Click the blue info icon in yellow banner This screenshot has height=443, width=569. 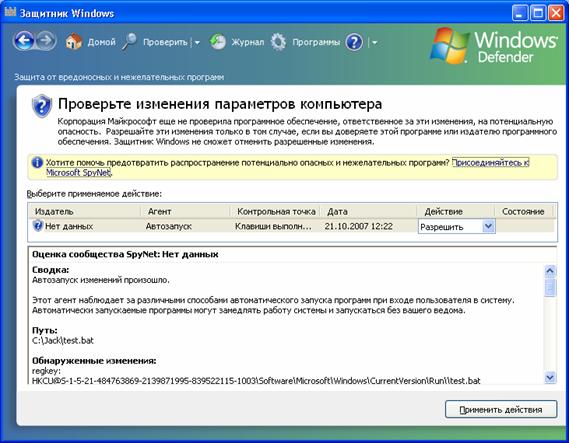pos(37,163)
